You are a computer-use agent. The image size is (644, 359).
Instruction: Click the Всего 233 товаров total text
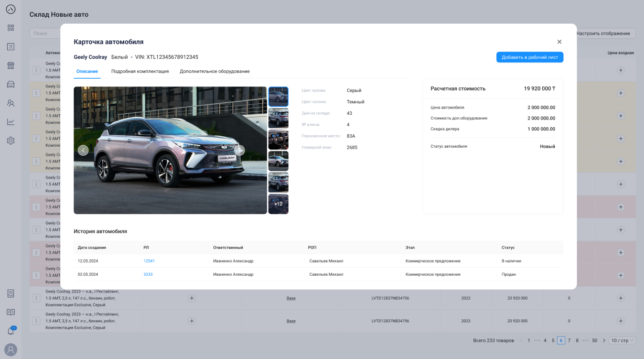(493, 341)
